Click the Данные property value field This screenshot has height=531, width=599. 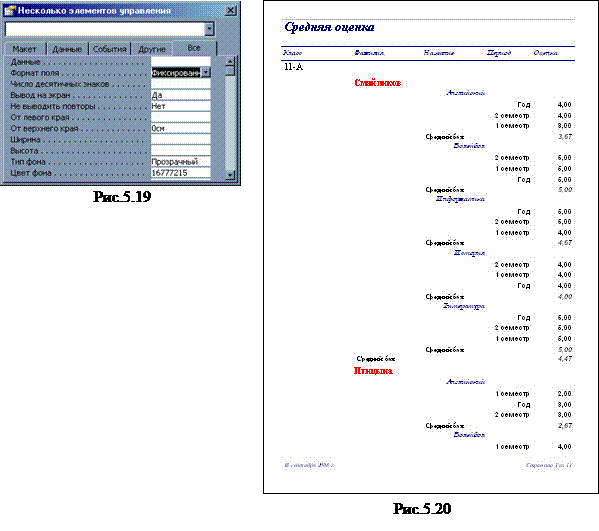click(181, 62)
